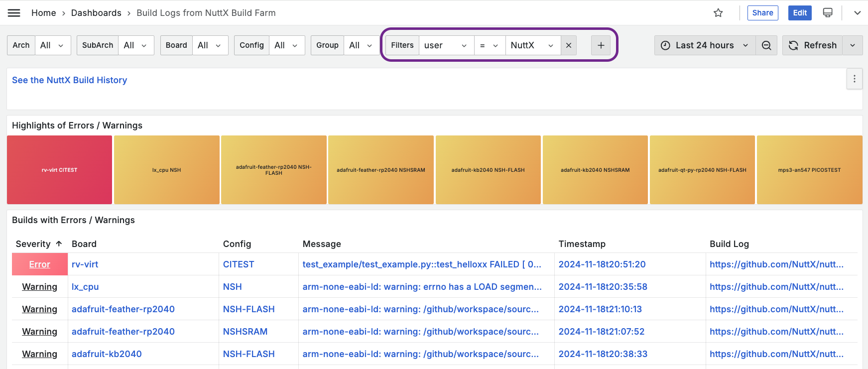Open build log link for adafruit-kb2040 row
This screenshot has height=369, width=868.
point(776,354)
